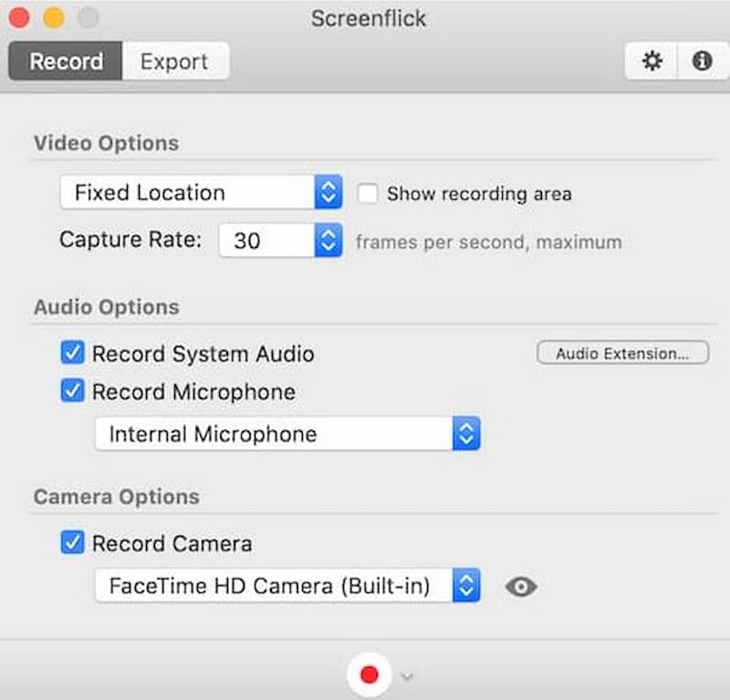Start recording with the red record button
The height and width of the screenshot is (700, 730).
(x=369, y=675)
